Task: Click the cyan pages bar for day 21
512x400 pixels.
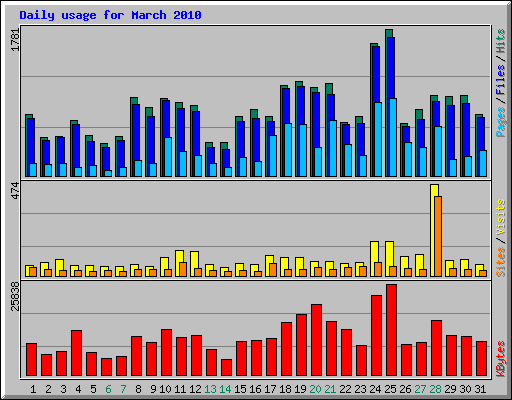Action: (x=333, y=148)
